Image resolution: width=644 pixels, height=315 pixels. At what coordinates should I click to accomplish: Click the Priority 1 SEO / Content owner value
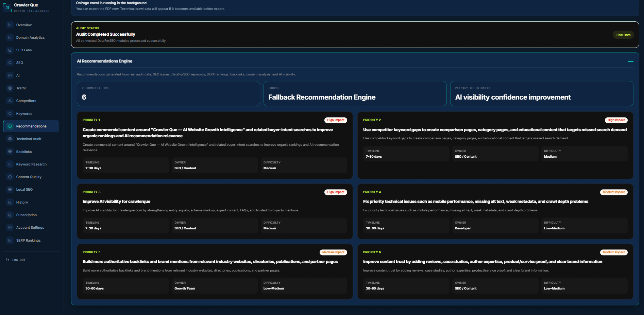coord(185,168)
